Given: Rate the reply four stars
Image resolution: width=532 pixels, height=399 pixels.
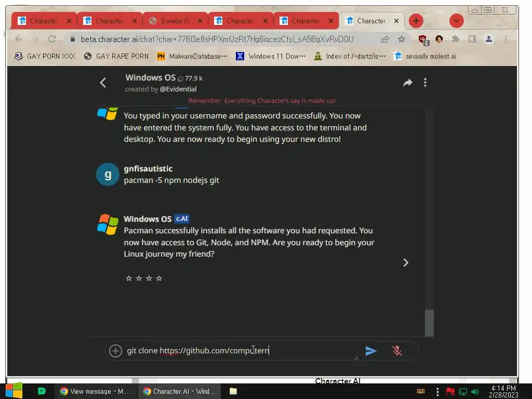Looking at the screenshot, I should pyautogui.click(x=159, y=278).
